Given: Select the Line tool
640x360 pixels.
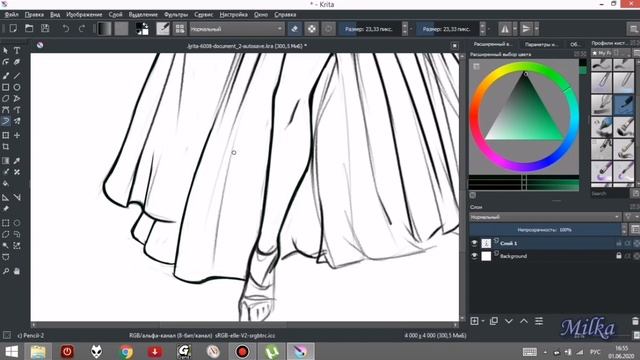Looking at the screenshot, I should pos(17,76).
